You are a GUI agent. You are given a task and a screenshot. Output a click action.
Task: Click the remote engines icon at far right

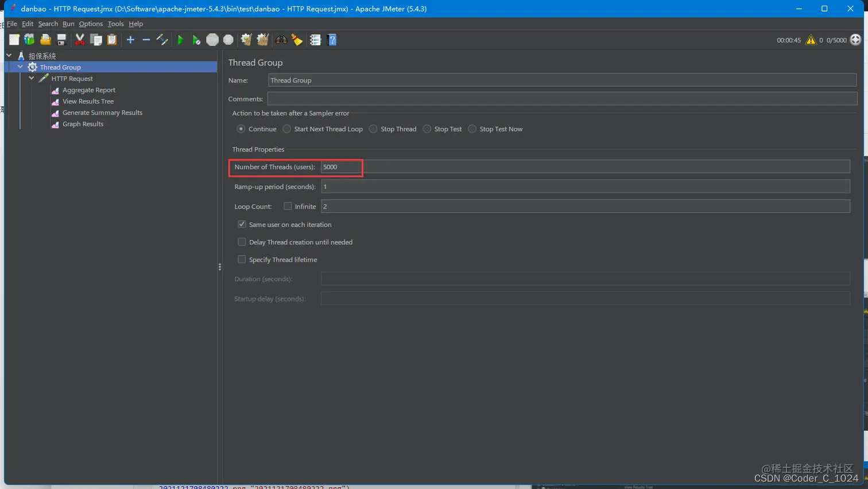855,40
